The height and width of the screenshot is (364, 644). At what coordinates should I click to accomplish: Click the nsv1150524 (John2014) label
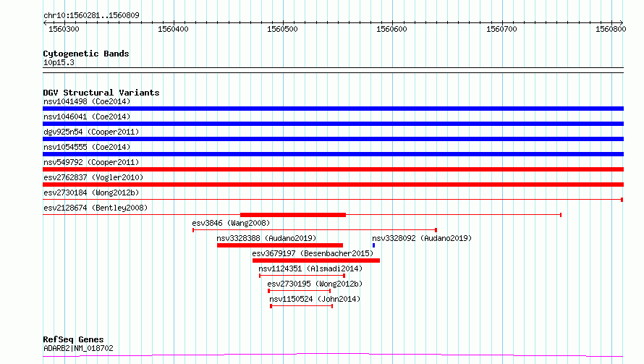[x=315, y=299]
